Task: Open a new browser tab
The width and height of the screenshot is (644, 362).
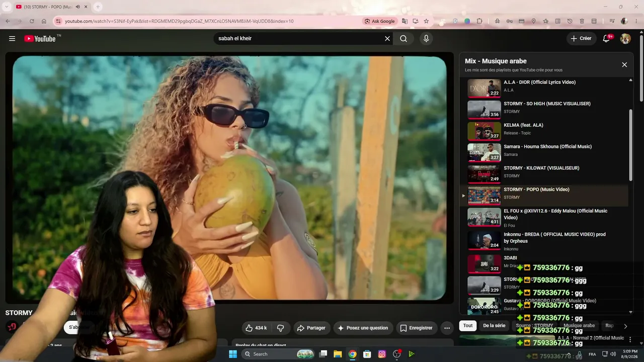Action: coord(98,7)
